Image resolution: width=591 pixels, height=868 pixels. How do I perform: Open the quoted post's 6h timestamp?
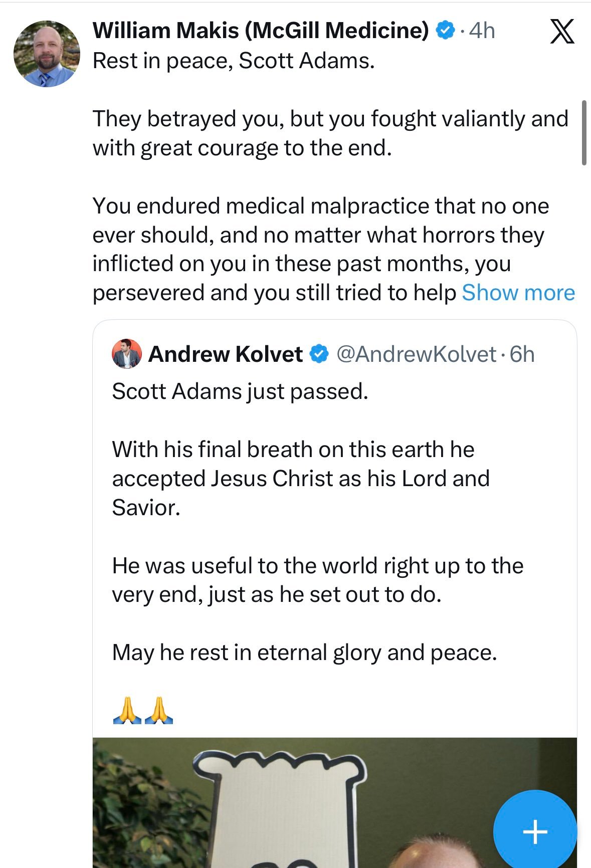[x=522, y=354]
